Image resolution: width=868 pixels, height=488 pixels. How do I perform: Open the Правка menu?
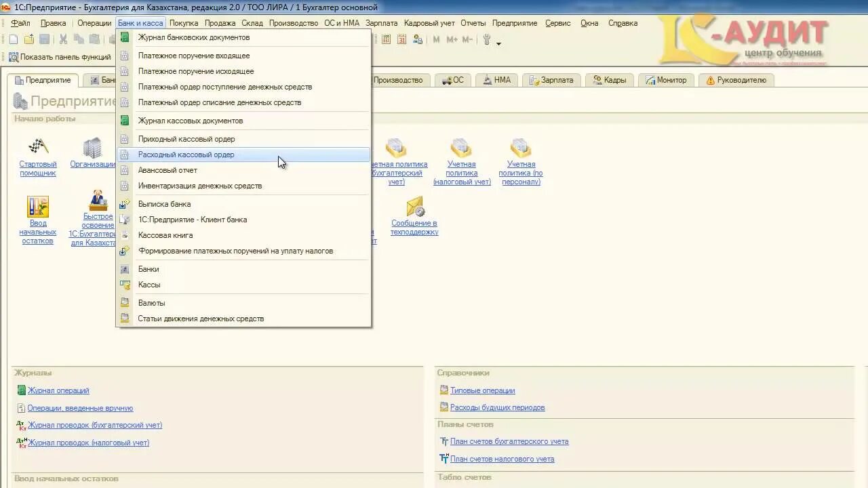[53, 23]
